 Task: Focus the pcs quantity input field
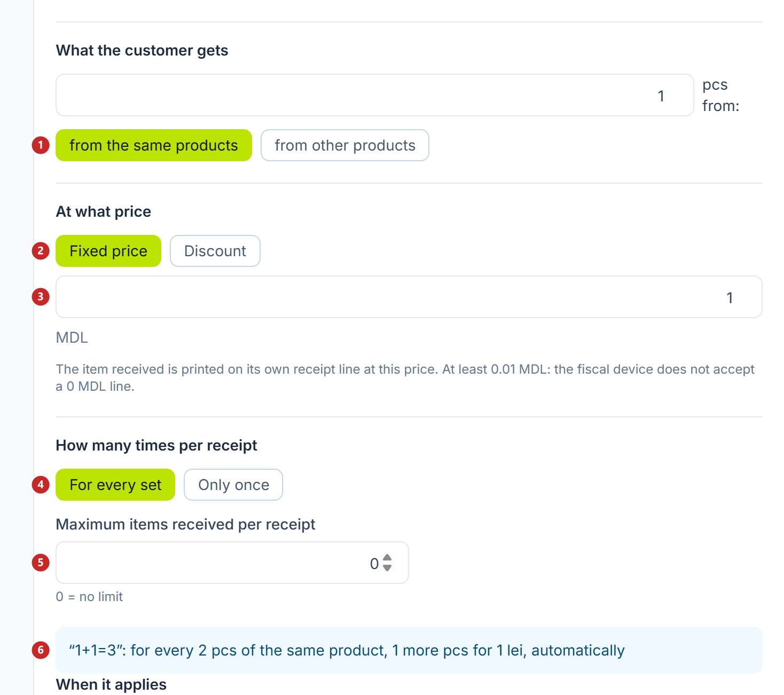[x=375, y=95]
